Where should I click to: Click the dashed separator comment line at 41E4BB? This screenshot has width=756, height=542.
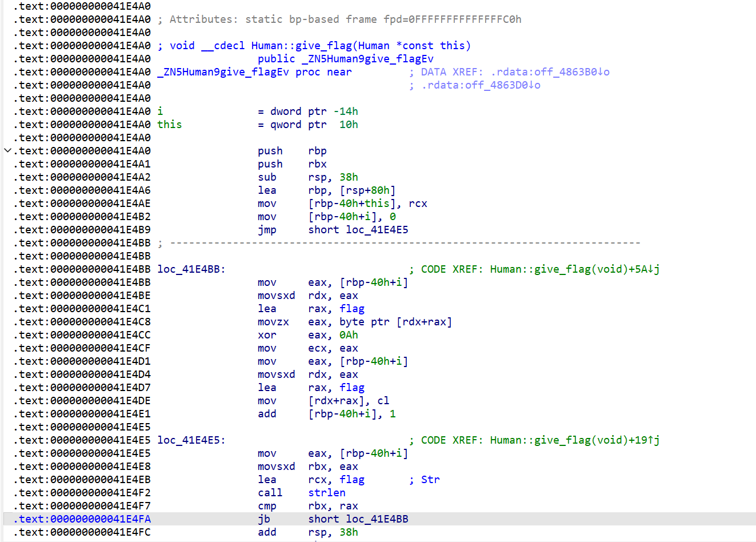(399, 243)
